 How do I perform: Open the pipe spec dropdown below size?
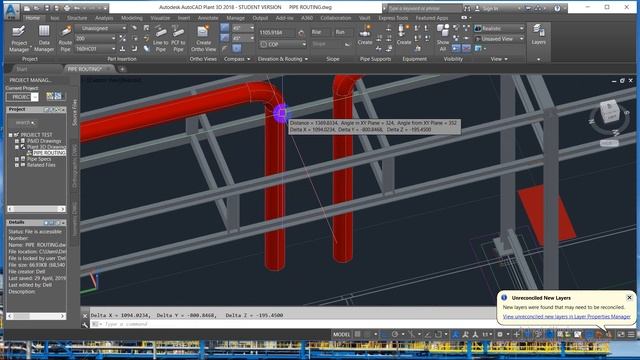[95, 49]
